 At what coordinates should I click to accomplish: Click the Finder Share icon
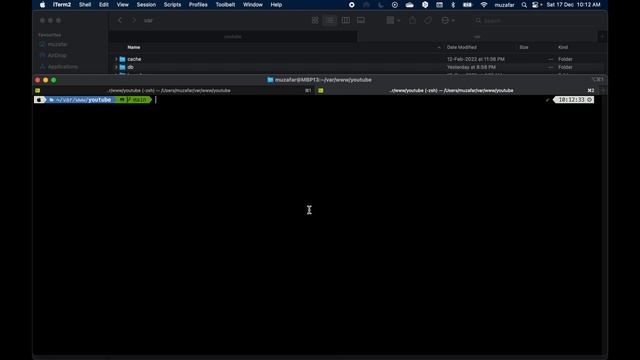point(413,20)
